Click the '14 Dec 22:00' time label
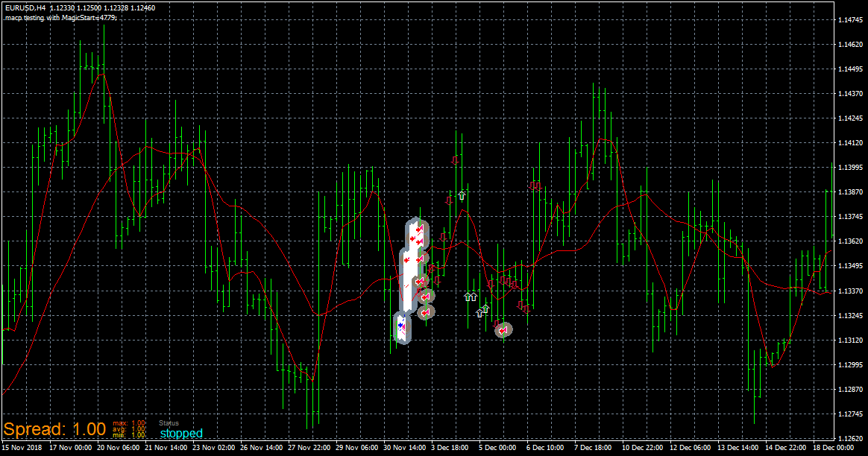This screenshot has width=868, height=456. [786, 447]
